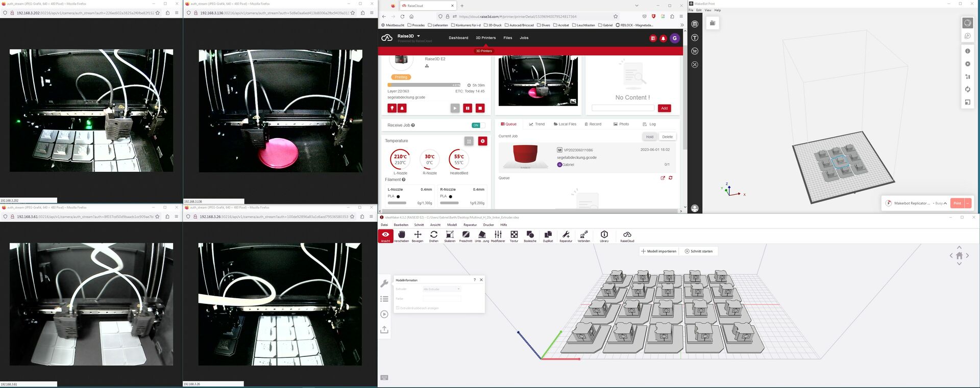Switch to the Local Files tab
The height and width of the screenshot is (388, 980).
tap(565, 124)
